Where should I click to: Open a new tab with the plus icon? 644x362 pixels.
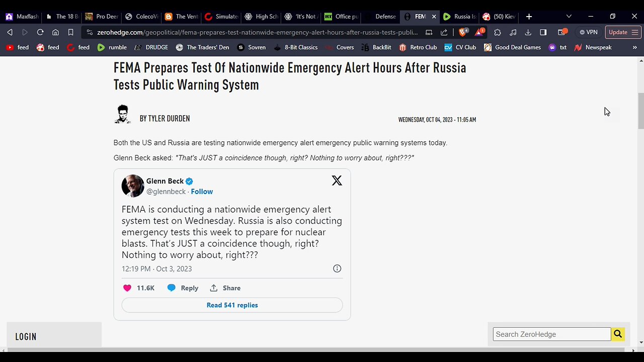pyautogui.click(x=529, y=17)
